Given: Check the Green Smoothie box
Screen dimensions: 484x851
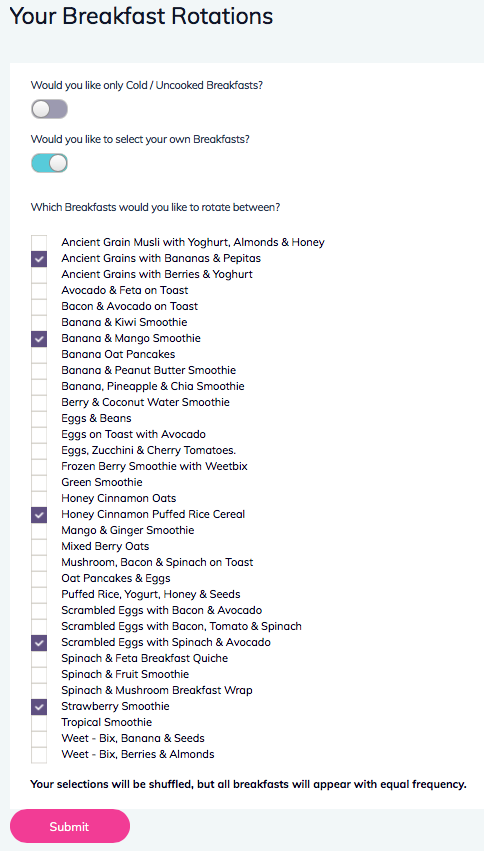Looking at the screenshot, I should (x=39, y=483).
